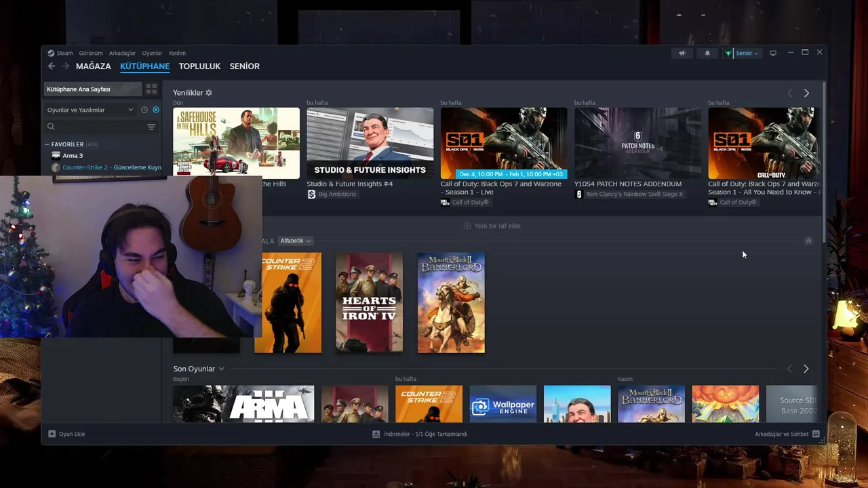
Task: Open the Arkadaşlar menu
Action: coord(122,53)
